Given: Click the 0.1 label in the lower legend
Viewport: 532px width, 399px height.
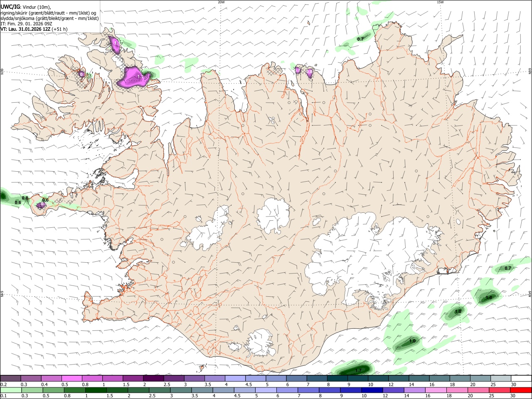Looking at the screenshot, I should click(x=3, y=396).
